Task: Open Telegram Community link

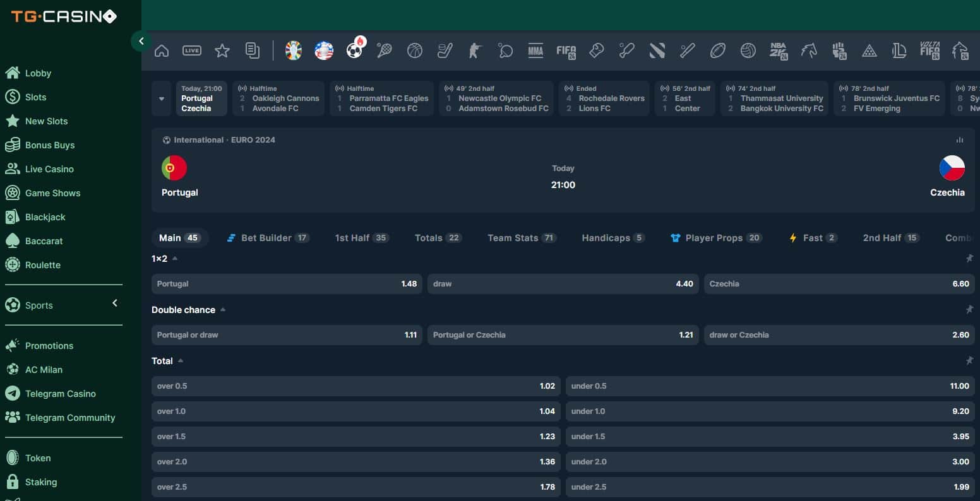Action: [x=61, y=418]
